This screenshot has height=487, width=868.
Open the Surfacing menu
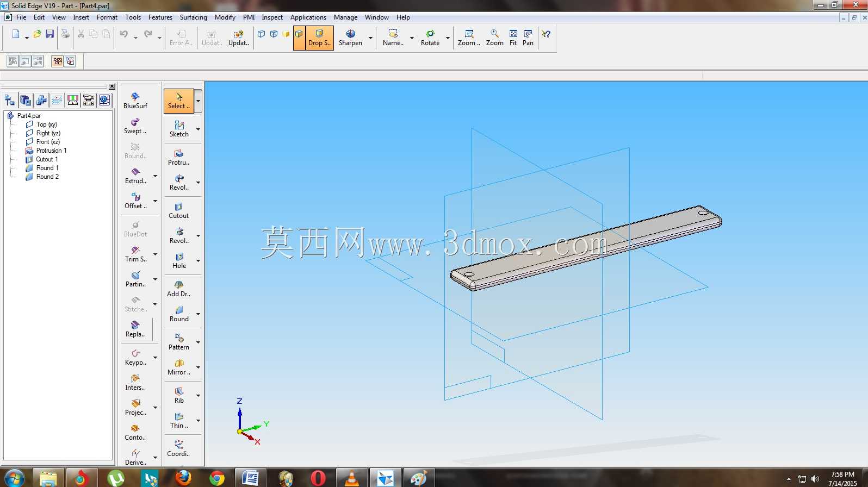(194, 17)
